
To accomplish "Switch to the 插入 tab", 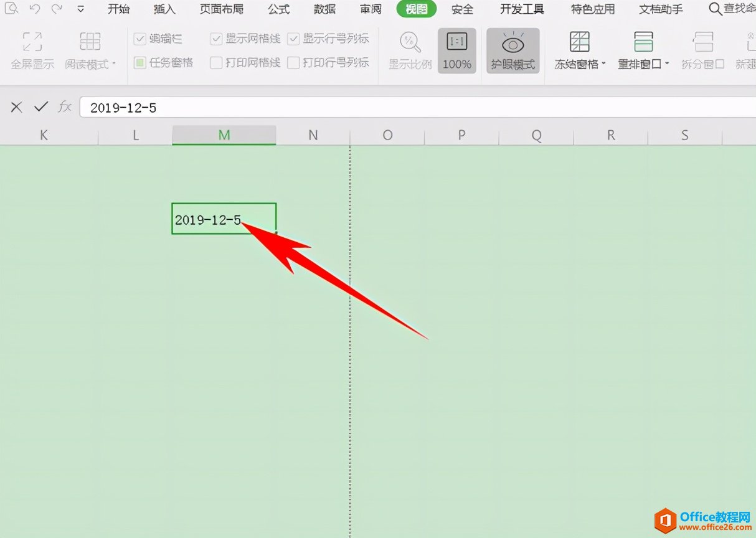I will [164, 9].
